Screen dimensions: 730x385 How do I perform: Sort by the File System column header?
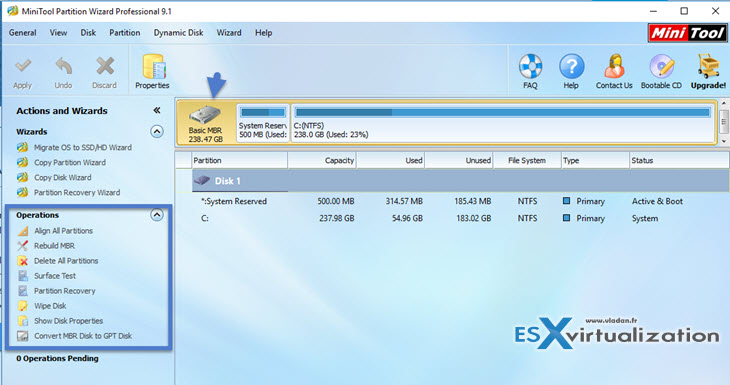(x=527, y=160)
